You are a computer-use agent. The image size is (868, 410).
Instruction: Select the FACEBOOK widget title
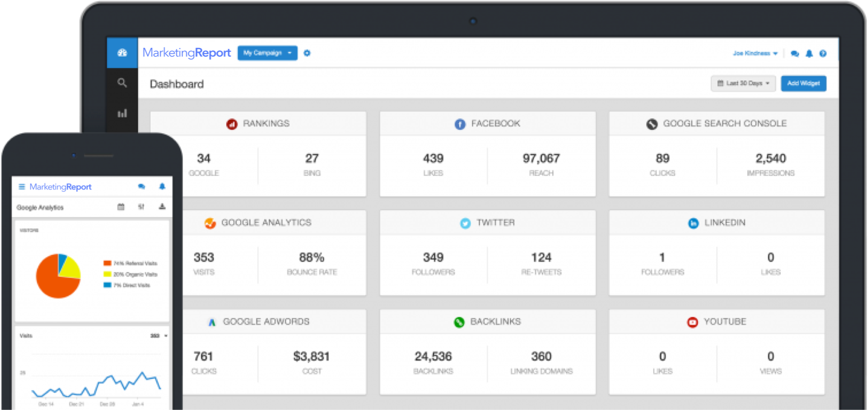(496, 124)
